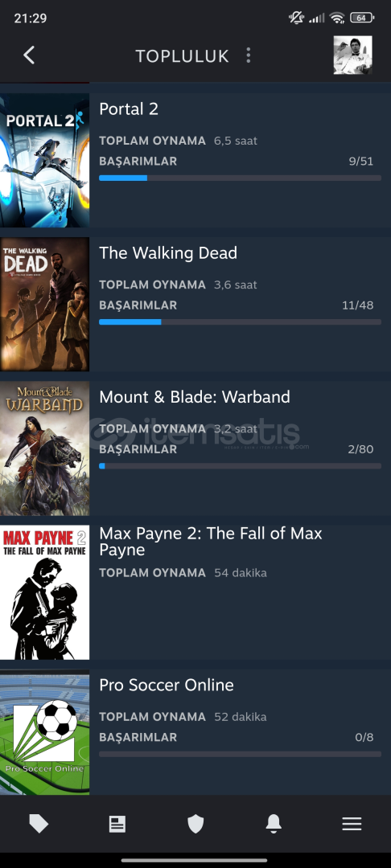
Task: Open the Portal 2 cover art
Action: [x=44, y=161]
